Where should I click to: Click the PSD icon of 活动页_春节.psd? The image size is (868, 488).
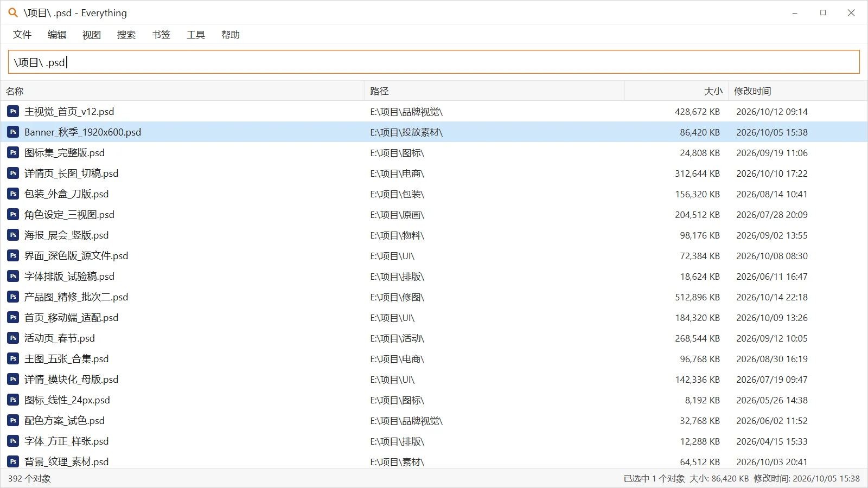tap(13, 338)
